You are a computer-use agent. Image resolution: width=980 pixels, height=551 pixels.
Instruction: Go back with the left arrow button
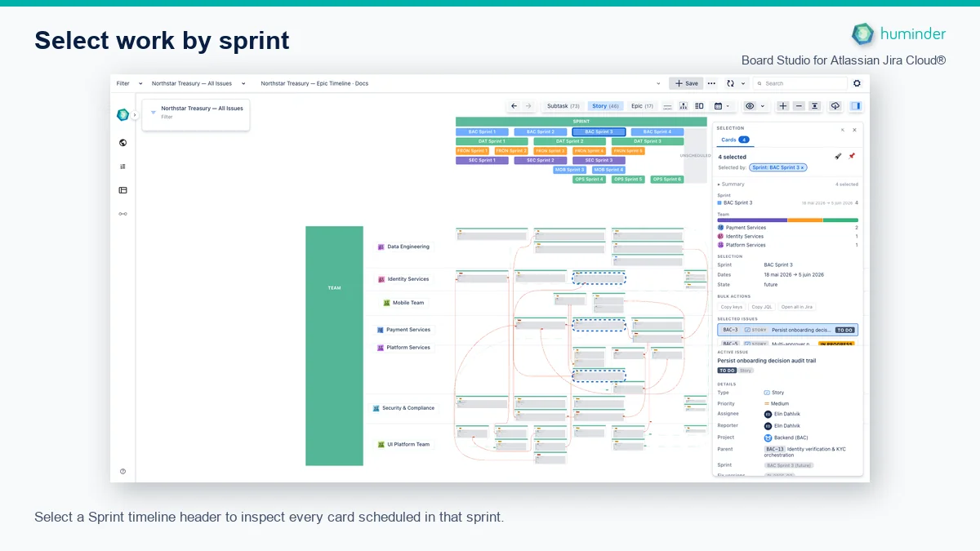(514, 106)
